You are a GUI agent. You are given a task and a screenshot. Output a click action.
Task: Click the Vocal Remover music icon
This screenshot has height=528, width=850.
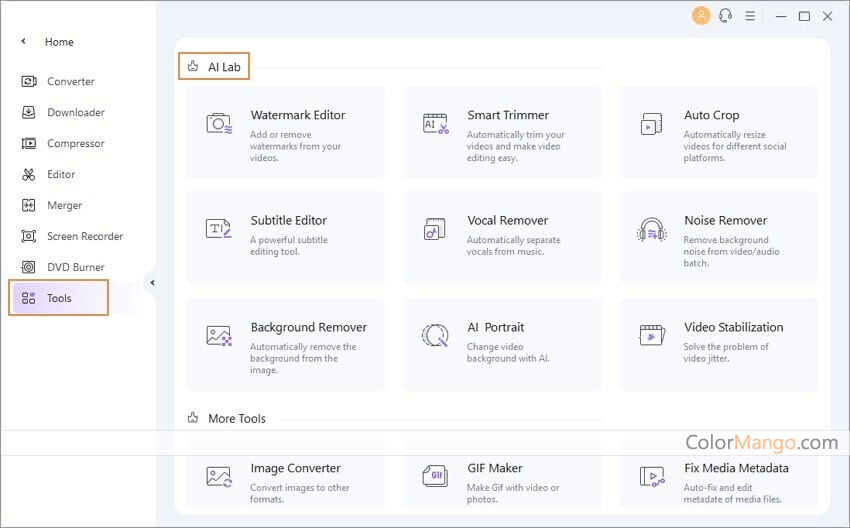pyautogui.click(x=435, y=229)
